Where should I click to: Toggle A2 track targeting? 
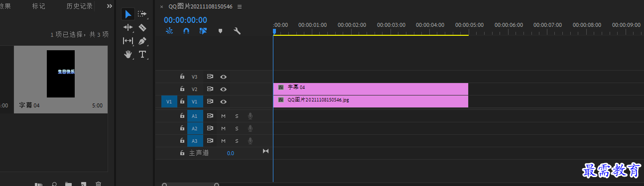tap(195, 128)
